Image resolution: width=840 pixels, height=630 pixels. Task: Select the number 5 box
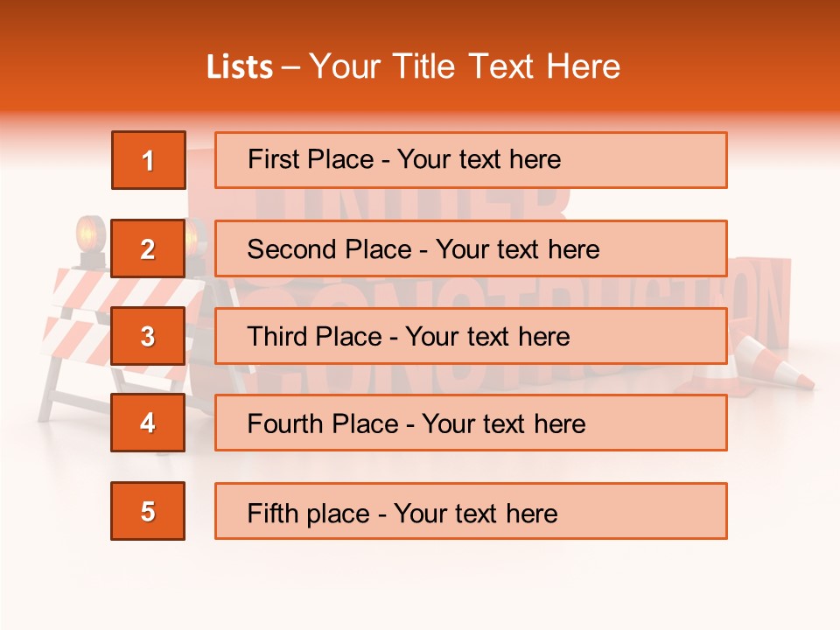(x=148, y=511)
